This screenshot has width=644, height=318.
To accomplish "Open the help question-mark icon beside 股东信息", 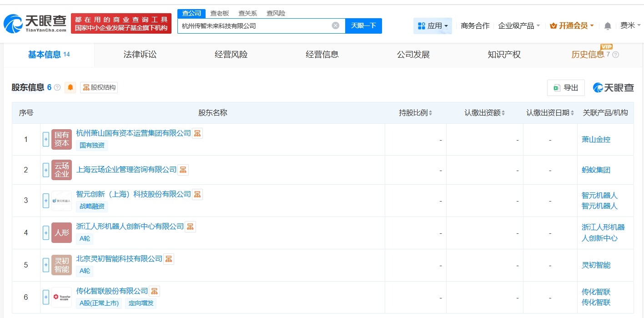I will 56,87.
